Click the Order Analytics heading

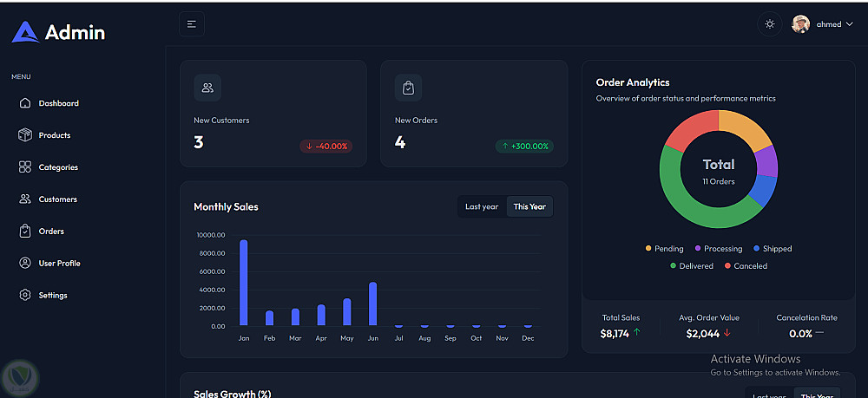pos(633,82)
